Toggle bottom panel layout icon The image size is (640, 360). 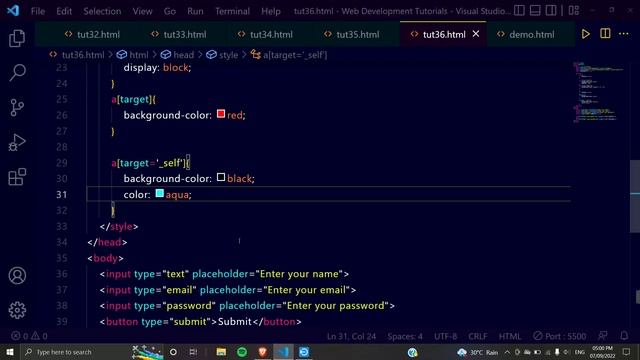point(535,10)
